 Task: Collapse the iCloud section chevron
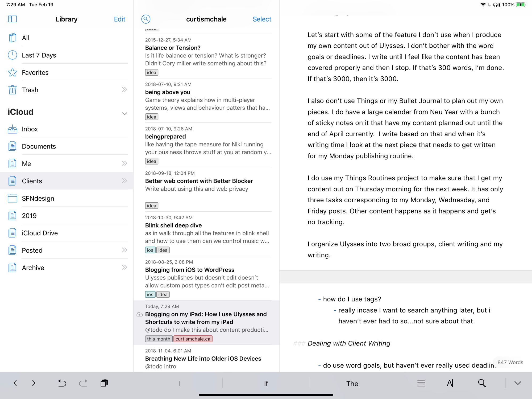tap(124, 113)
